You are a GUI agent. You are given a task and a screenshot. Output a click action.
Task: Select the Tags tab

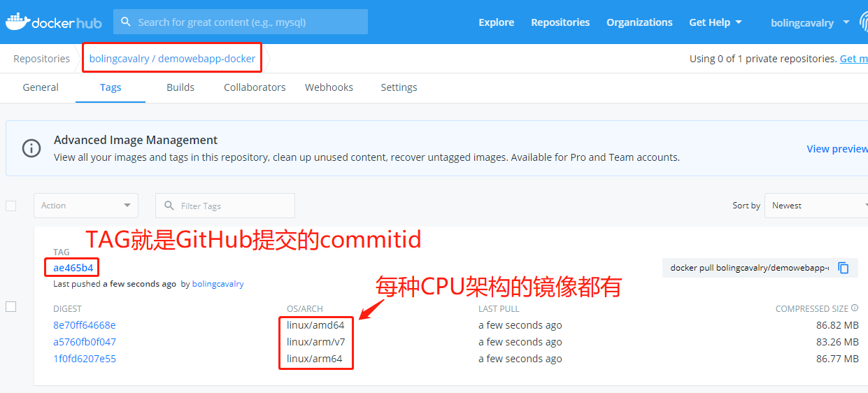pyautogui.click(x=111, y=87)
